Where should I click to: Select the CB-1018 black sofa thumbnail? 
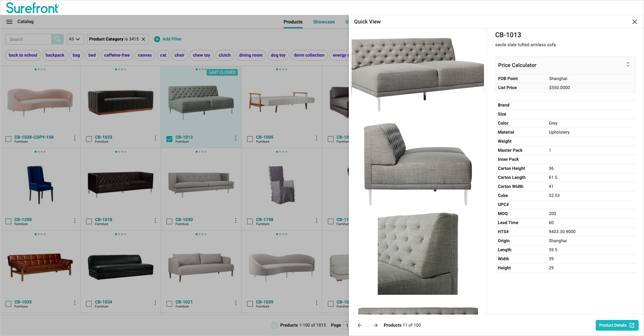click(x=120, y=184)
